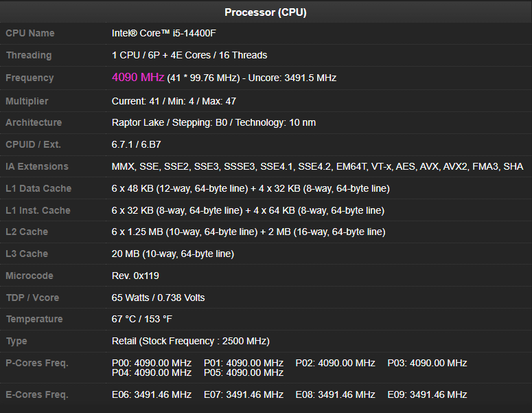Click the pink 4090 MHz frequency value
The width and height of the screenshot is (532, 413).
tap(138, 78)
